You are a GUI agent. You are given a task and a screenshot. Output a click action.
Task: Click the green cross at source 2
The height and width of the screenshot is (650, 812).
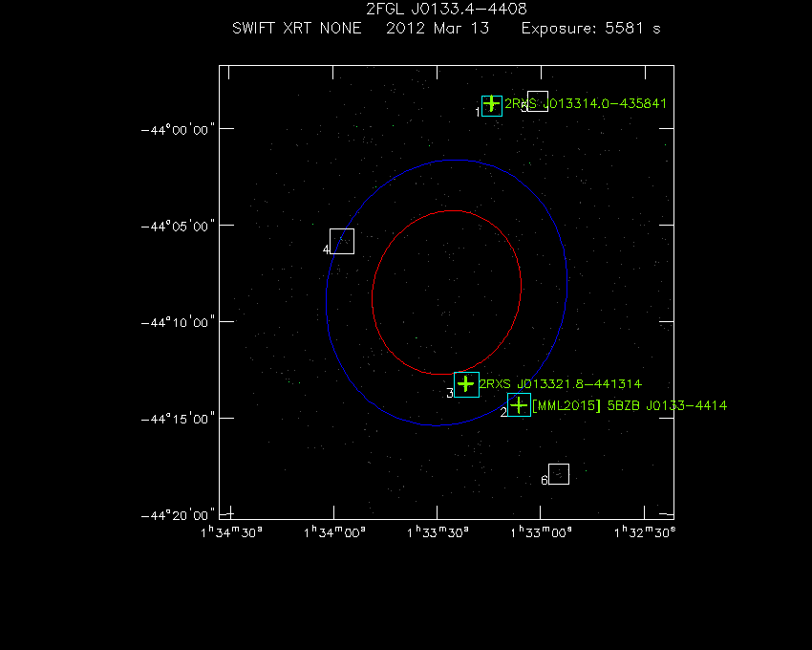pyautogui.click(x=519, y=405)
